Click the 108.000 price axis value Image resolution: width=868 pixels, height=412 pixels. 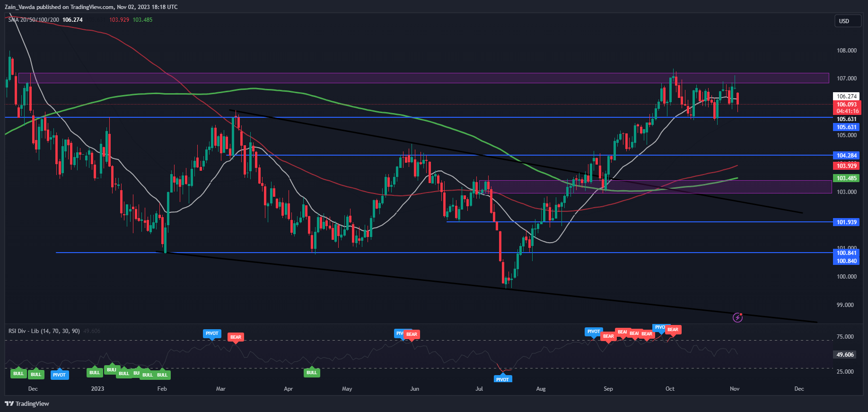(846, 51)
